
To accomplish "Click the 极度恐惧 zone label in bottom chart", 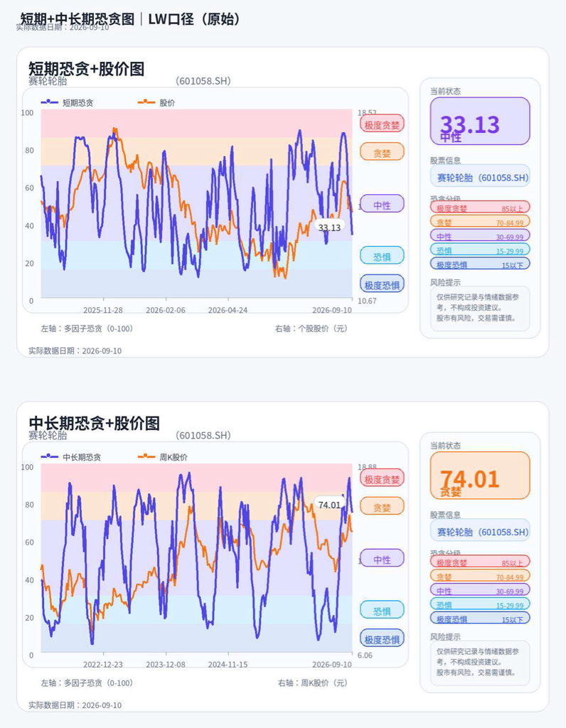I will point(382,639).
